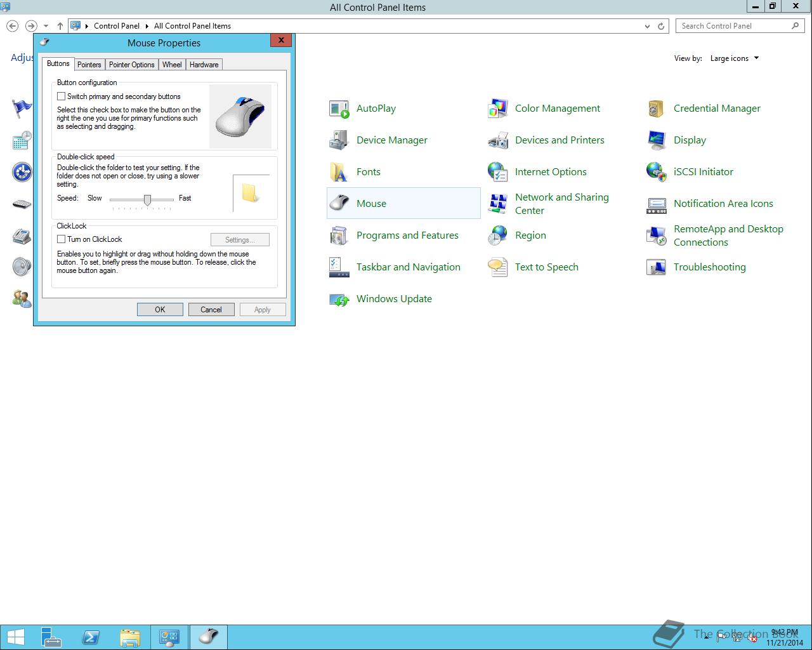
Task: Switch to the Pointer Options tab
Action: click(132, 65)
